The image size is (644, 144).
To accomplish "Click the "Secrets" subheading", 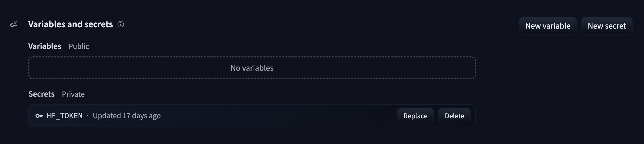I will (x=41, y=94).
